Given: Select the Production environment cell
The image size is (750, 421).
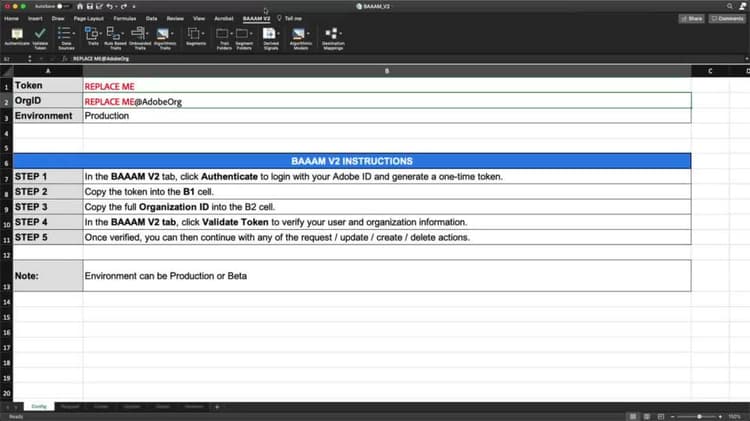Looking at the screenshot, I should [387, 116].
